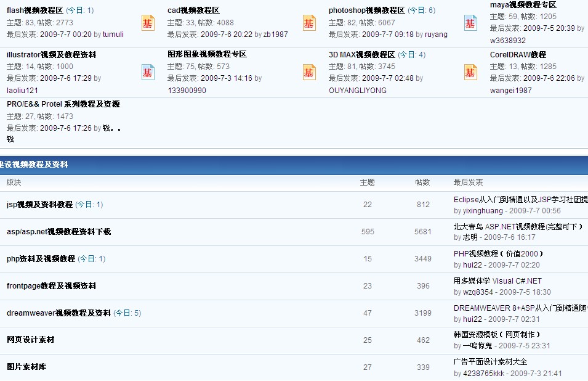Open the flash视频教程区 forum
Viewport: 588px width, 381px height.
click(x=35, y=10)
